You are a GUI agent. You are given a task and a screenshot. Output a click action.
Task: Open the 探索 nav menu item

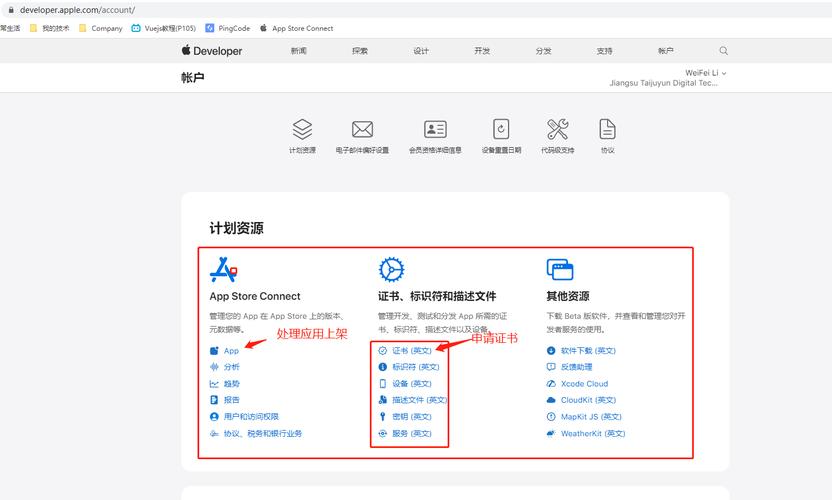[x=360, y=51]
